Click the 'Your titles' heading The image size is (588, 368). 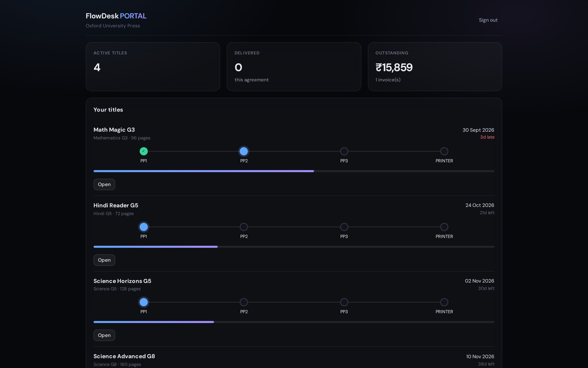point(108,110)
